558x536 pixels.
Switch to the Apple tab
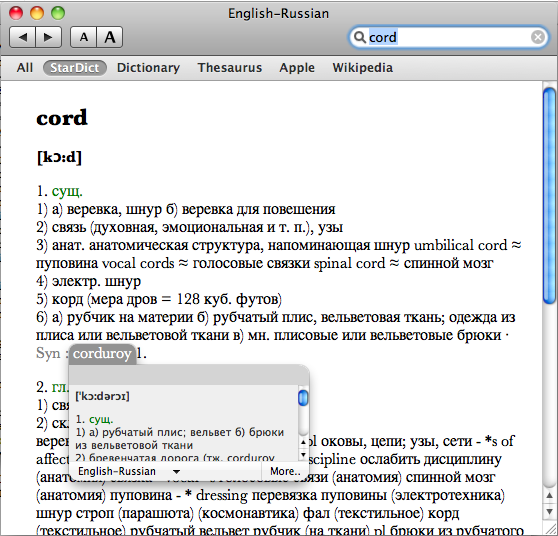point(297,68)
